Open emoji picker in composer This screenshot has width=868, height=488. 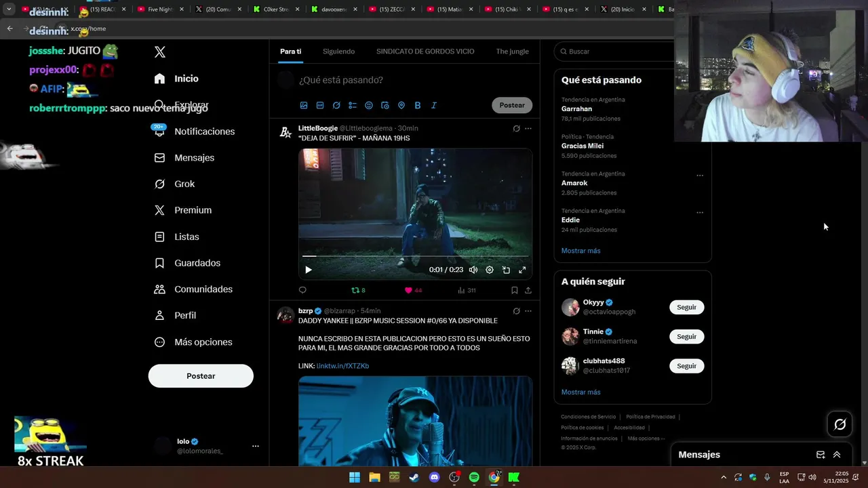369,106
